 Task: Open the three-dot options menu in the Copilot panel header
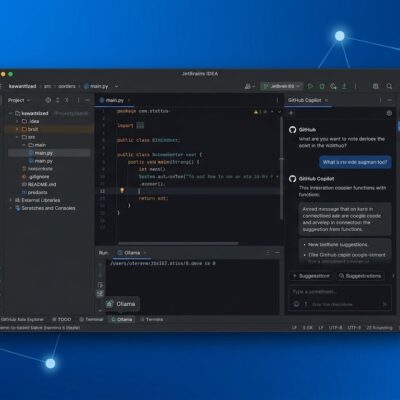pyautogui.click(x=380, y=100)
